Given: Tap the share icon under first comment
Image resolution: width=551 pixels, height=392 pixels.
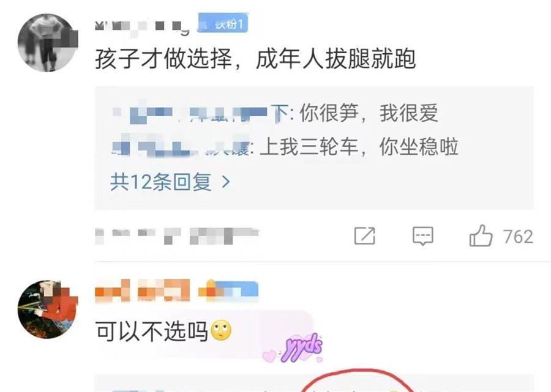Looking at the screenshot, I should pyautogui.click(x=364, y=236).
